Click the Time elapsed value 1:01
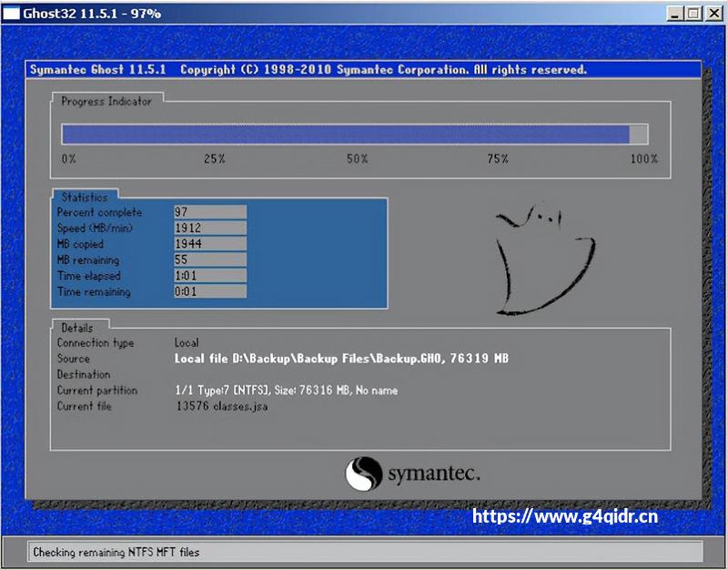The height and width of the screenshot is (570, 728). tap(210, 276)
